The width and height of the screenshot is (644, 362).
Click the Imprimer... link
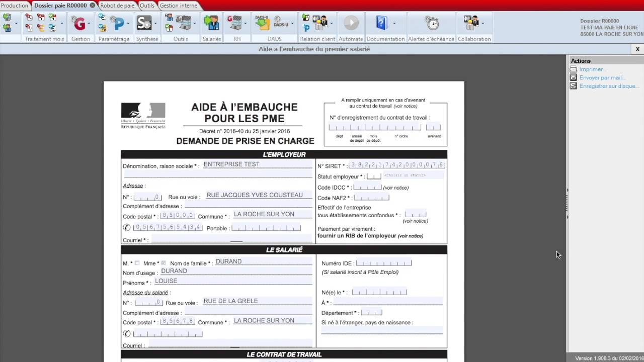pos(593,69)
